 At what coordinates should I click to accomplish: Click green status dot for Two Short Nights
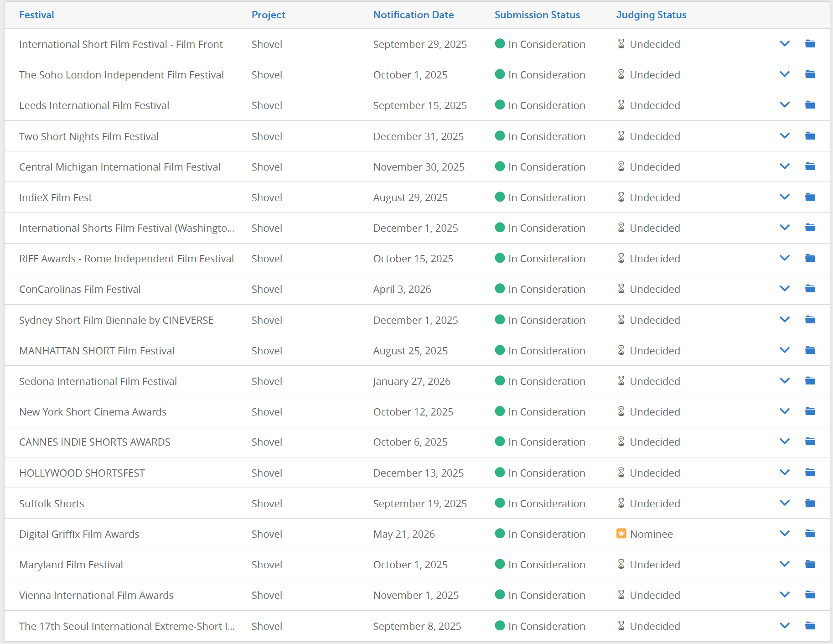click(500, 136)
